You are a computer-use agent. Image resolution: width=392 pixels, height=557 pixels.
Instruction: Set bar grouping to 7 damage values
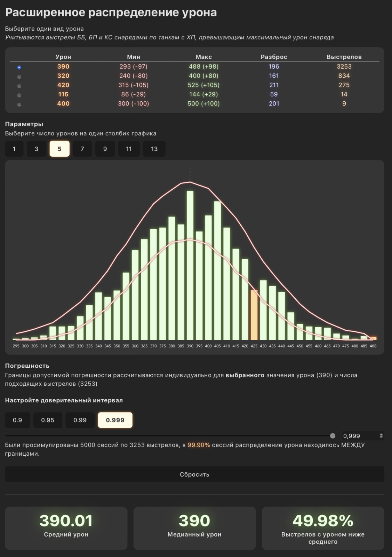coord(82,149)
